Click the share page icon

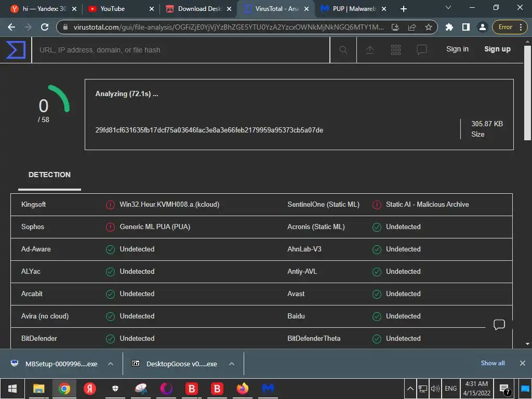click(412, 27)
